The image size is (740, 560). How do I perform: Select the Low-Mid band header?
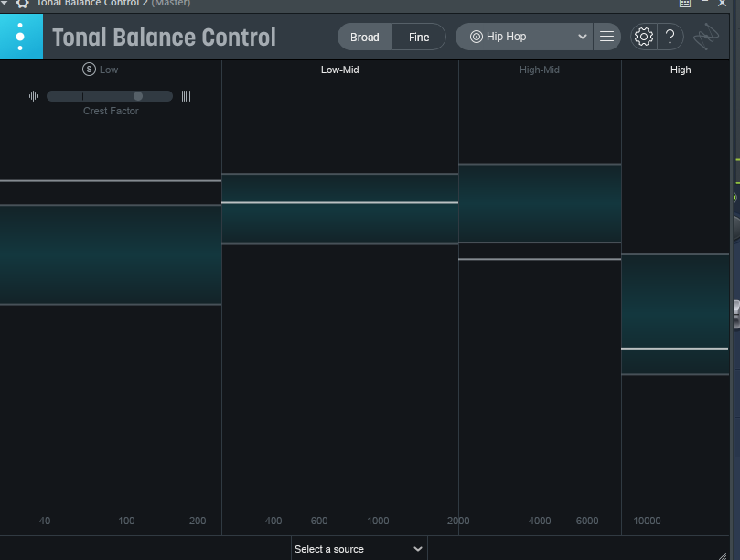coord(339,70)
